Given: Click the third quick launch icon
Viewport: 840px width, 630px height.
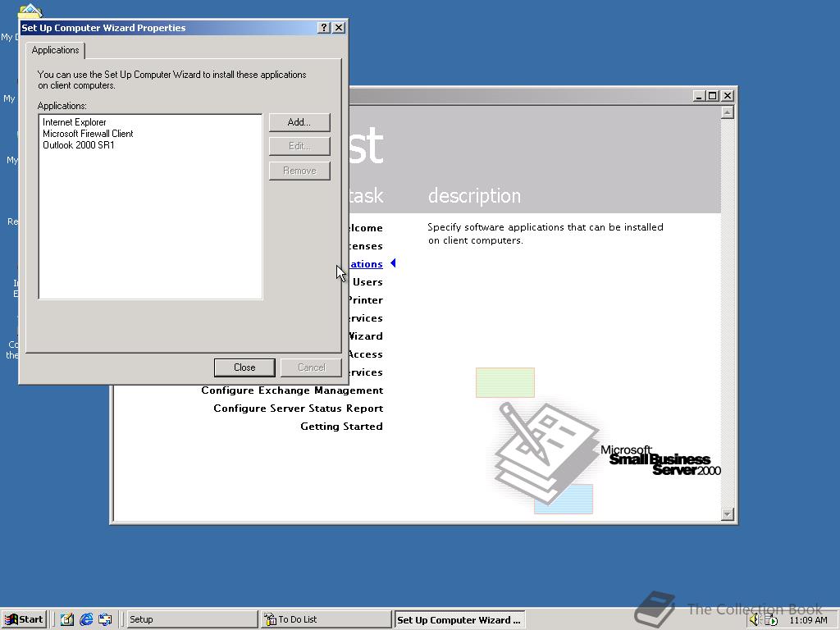Looking at the screenshot, I should [105, 619].
